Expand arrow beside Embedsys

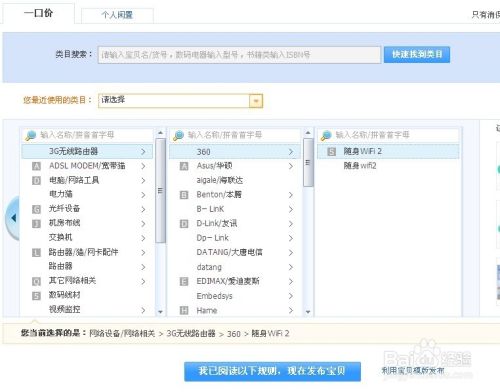pyautogui.click(x=291, y=296)
